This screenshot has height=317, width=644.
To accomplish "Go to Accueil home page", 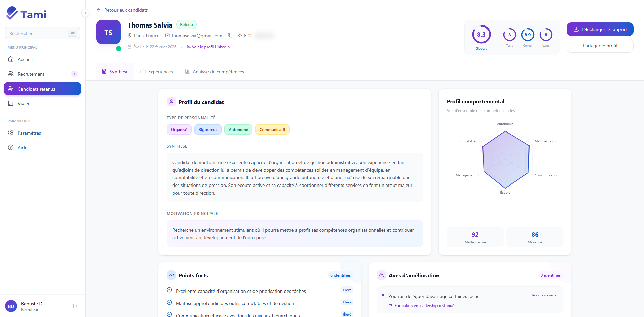I will (25, 59).
